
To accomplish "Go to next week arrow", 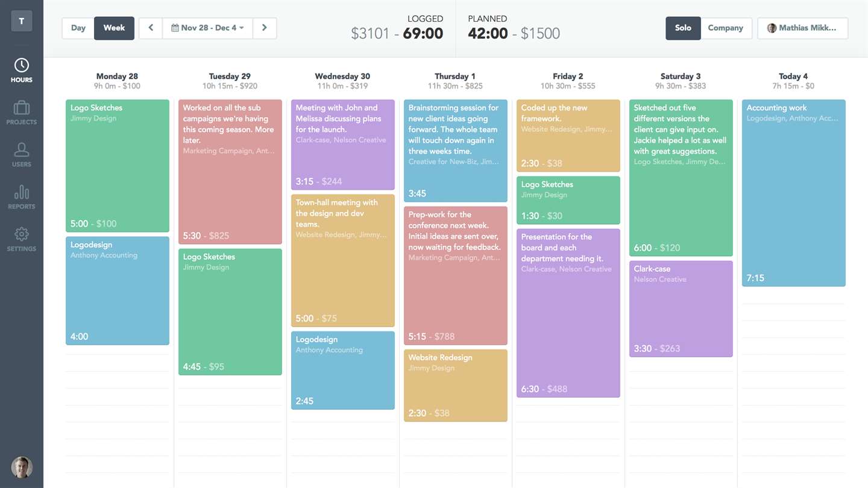I will 265,28.
